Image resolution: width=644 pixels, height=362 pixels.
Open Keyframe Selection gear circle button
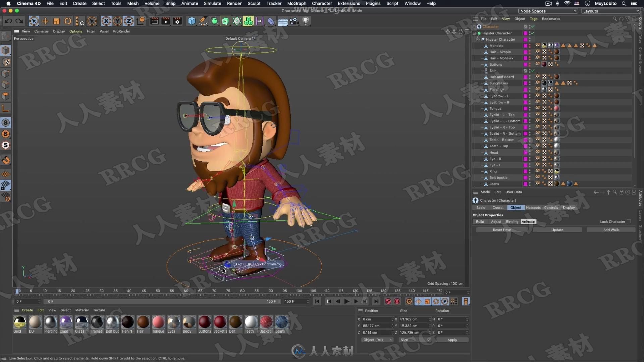(409, 301)
